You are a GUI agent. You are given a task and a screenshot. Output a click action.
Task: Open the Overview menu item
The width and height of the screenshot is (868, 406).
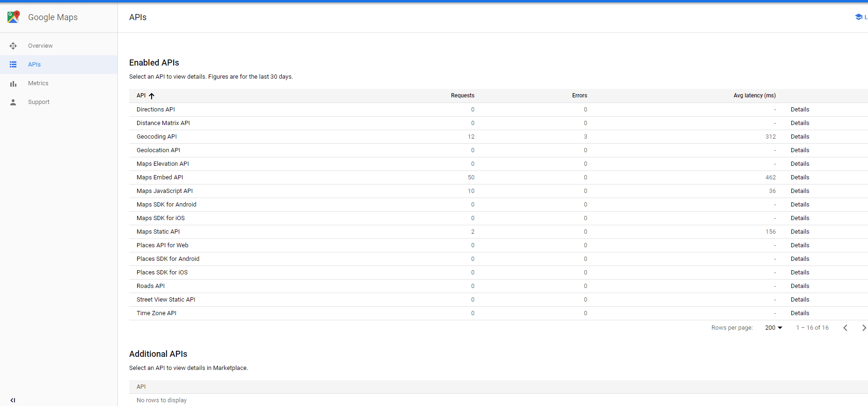[40, 46]
